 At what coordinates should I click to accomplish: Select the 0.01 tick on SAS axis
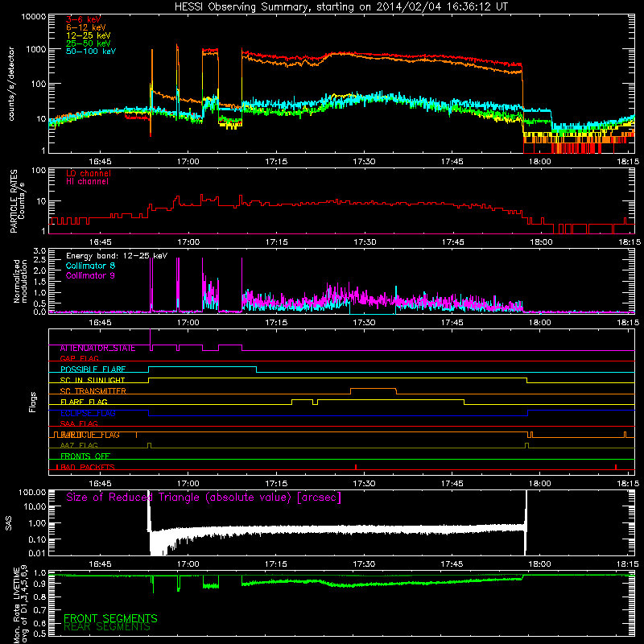(37, 553)
